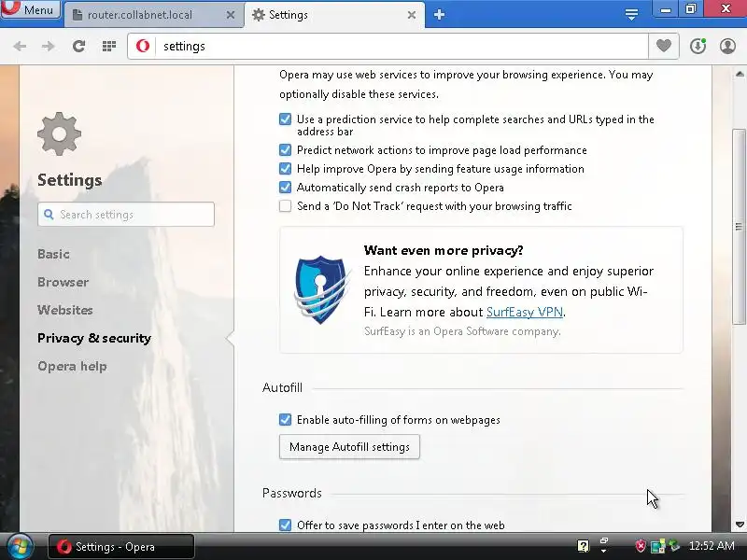Toggle Enable auto-filling of forms checkbox

(x=286, y=419)
